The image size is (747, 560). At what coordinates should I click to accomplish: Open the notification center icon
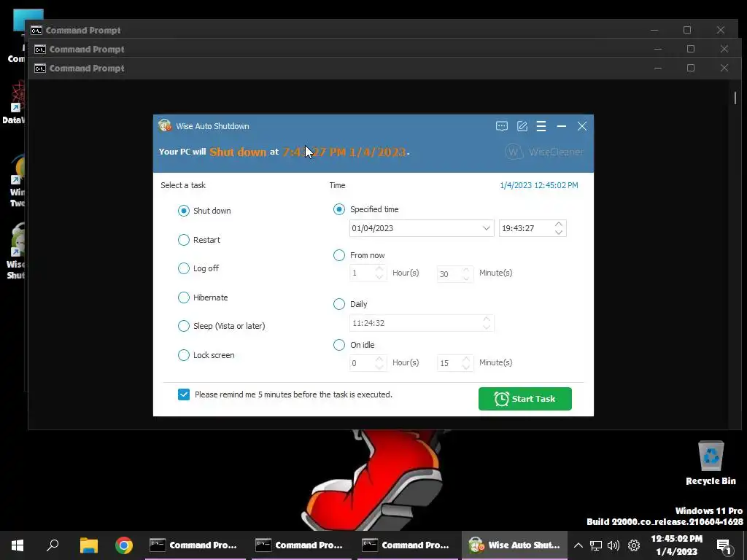pyautogui.click(x=724, y=545)
